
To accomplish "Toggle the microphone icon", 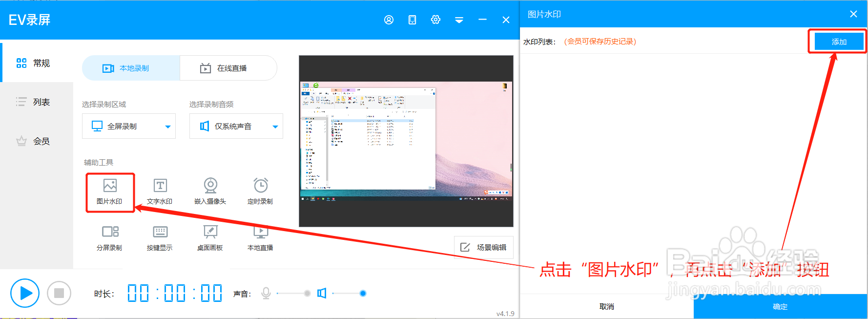I will click(x=266, y=293).
